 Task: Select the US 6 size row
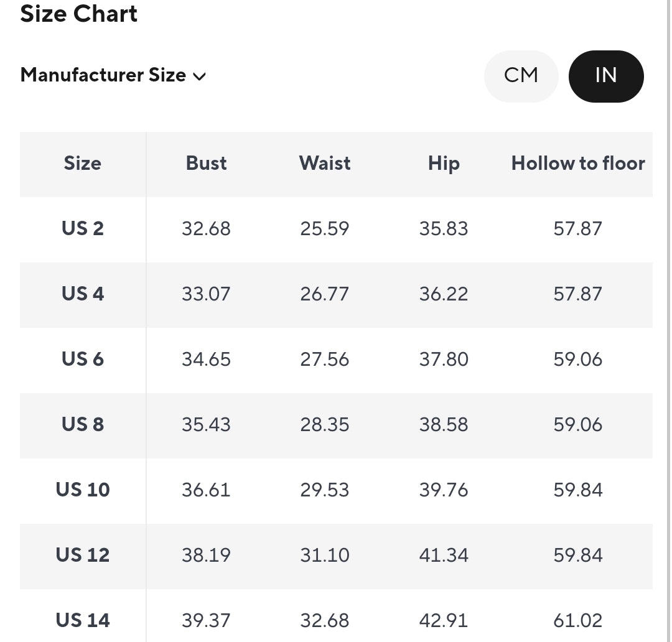(x=82, y=360)
